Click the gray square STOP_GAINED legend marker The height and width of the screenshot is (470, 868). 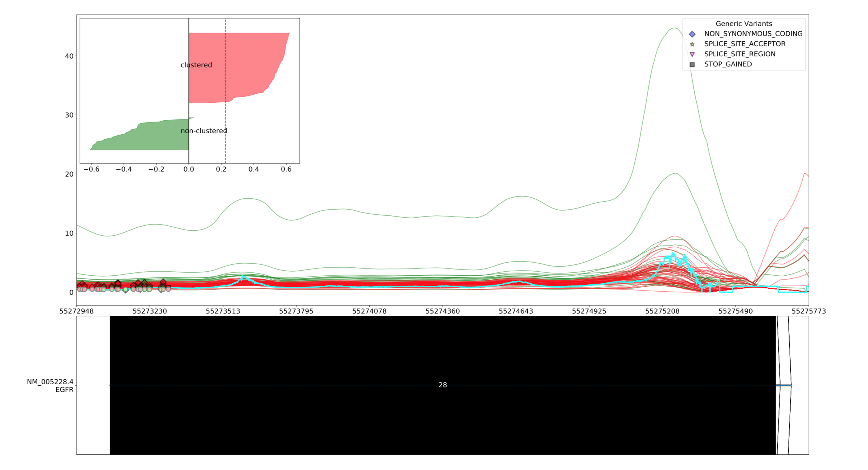tap(692, 65)
